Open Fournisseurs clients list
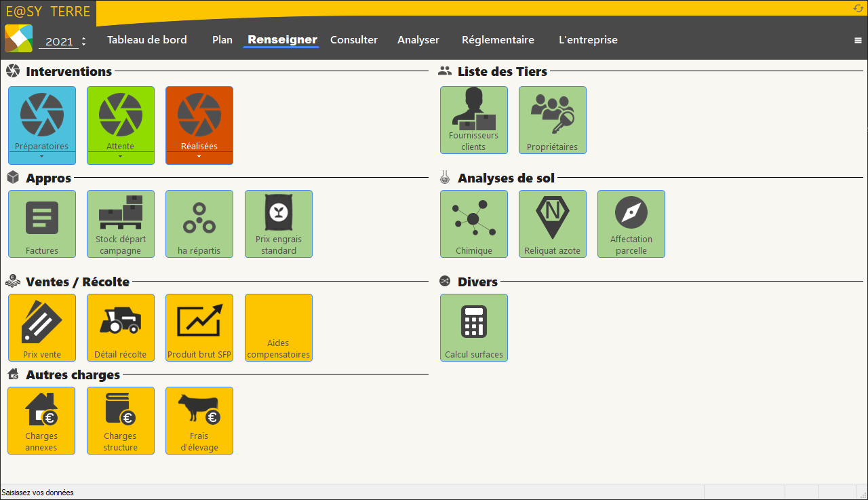 tap(473, 120)
